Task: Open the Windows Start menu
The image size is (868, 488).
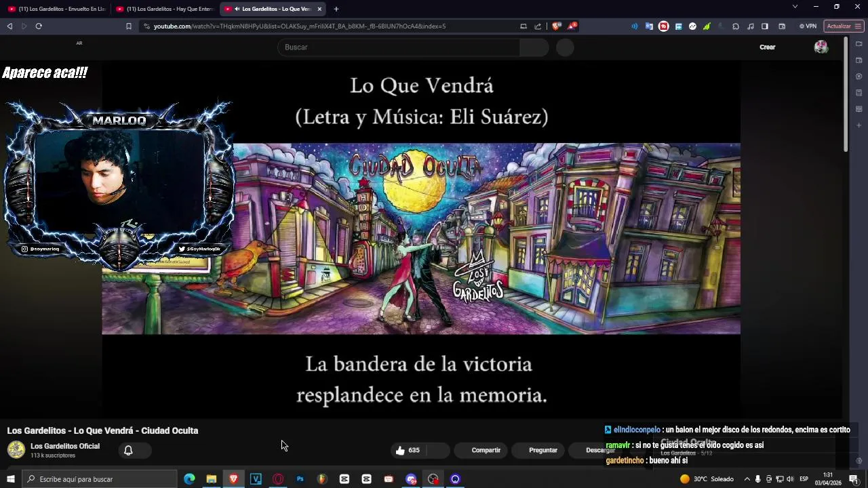Action: point(11,479)
